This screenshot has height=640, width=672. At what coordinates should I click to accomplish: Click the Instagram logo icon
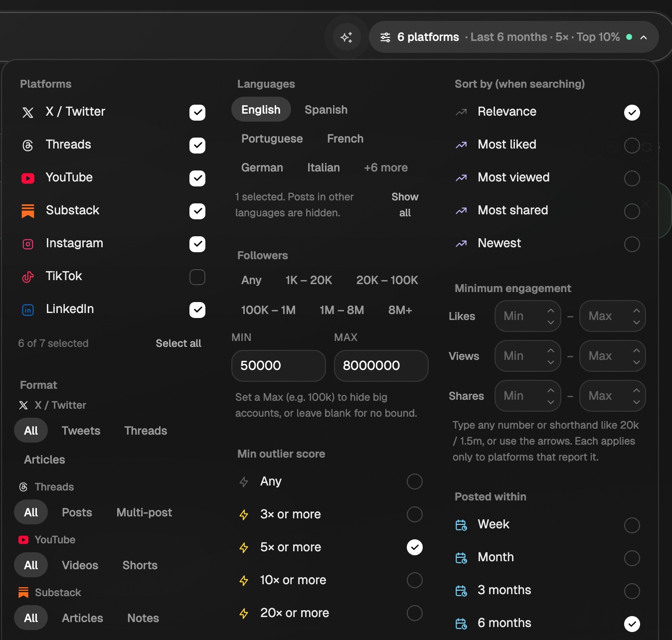pyautogui.click(x=28, y=244)
